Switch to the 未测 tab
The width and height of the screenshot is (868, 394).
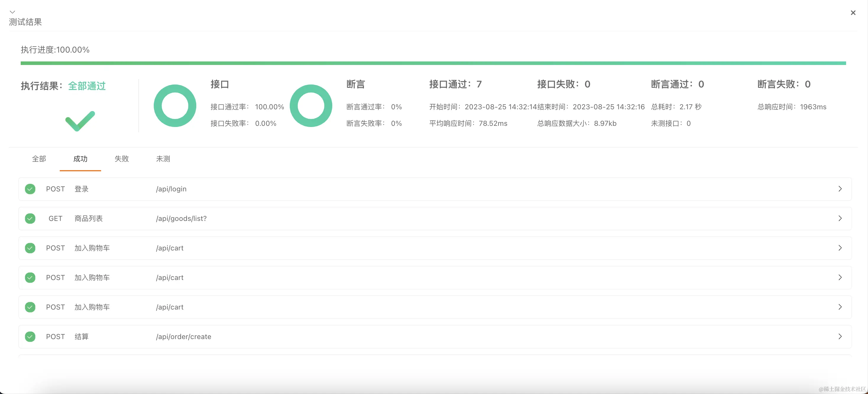tap(163, 159)
